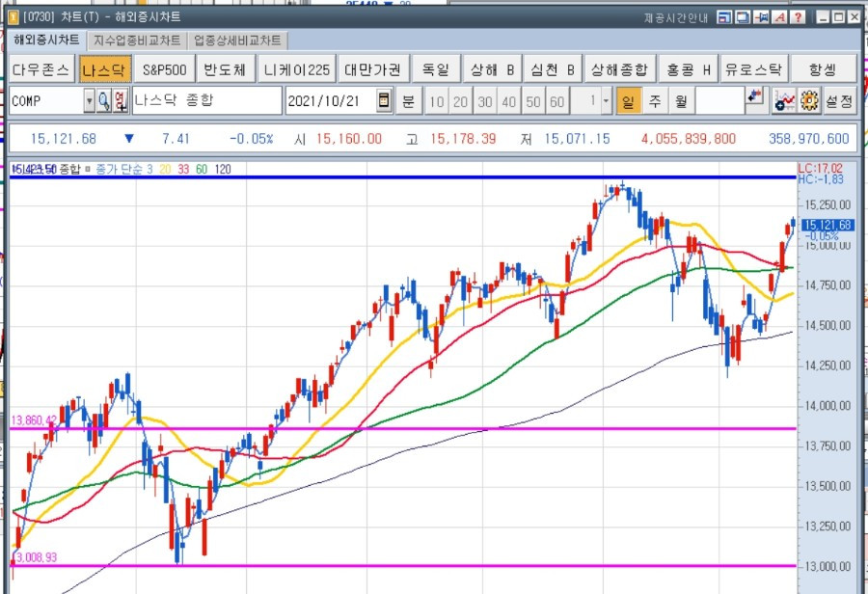Click the yellow app icon in title bar

(13, 17)
